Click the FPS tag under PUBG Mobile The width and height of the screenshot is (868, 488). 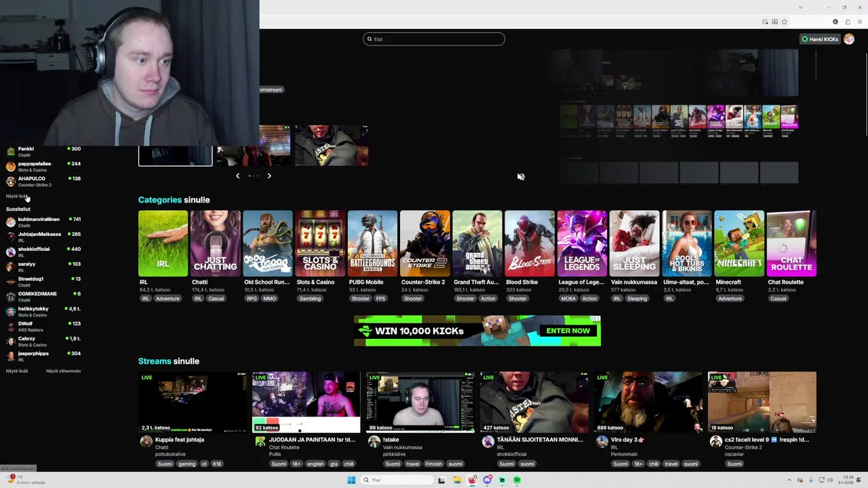pyautogui.click(x=380, y=298)
